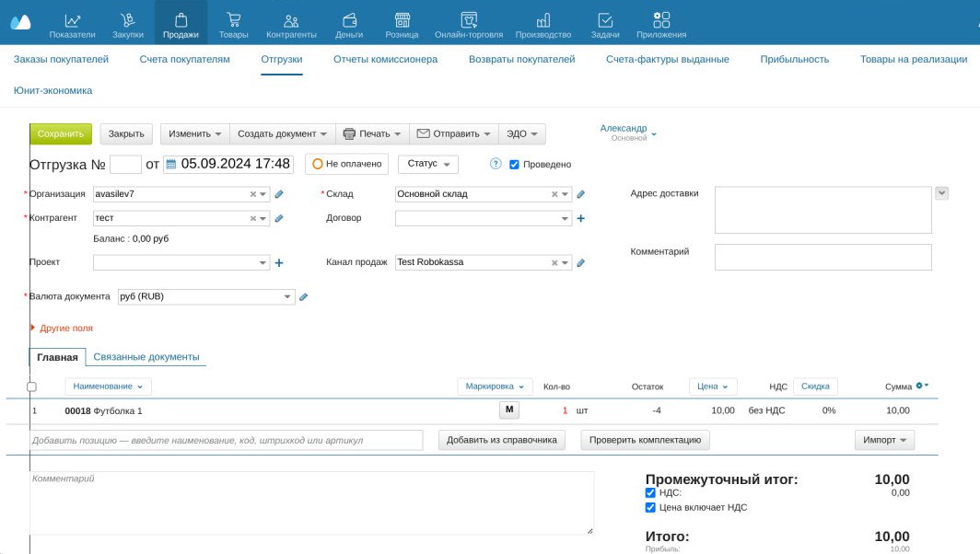Click the green Сохранить button
The image size is (980, 554).
[x=61, y=133]
